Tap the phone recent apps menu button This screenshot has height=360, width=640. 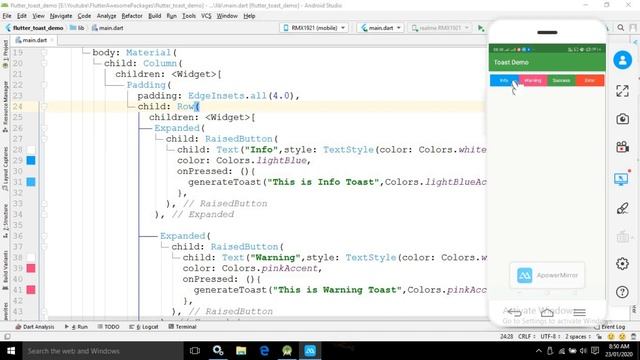pyautogui.click(x=580, y=313)
